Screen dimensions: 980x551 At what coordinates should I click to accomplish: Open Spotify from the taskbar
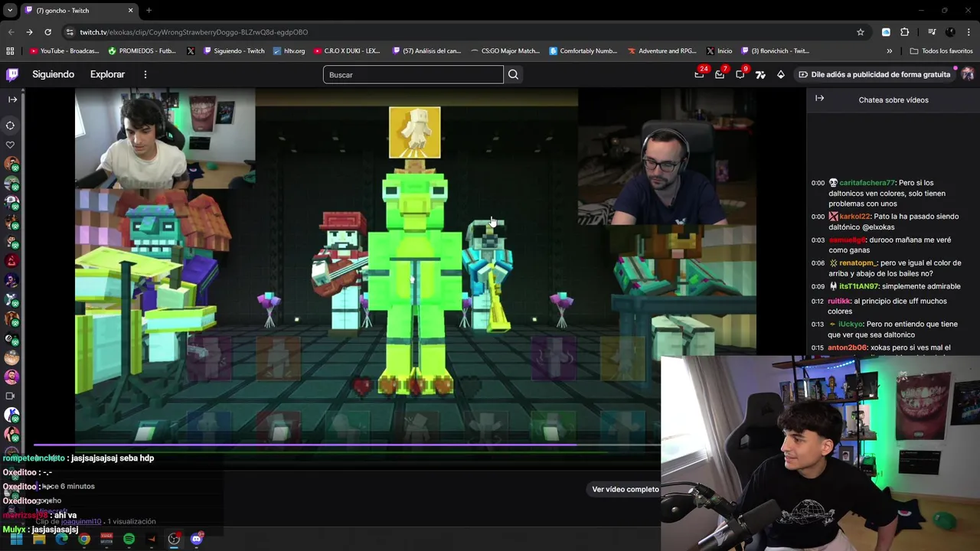(x=129, y=539)
